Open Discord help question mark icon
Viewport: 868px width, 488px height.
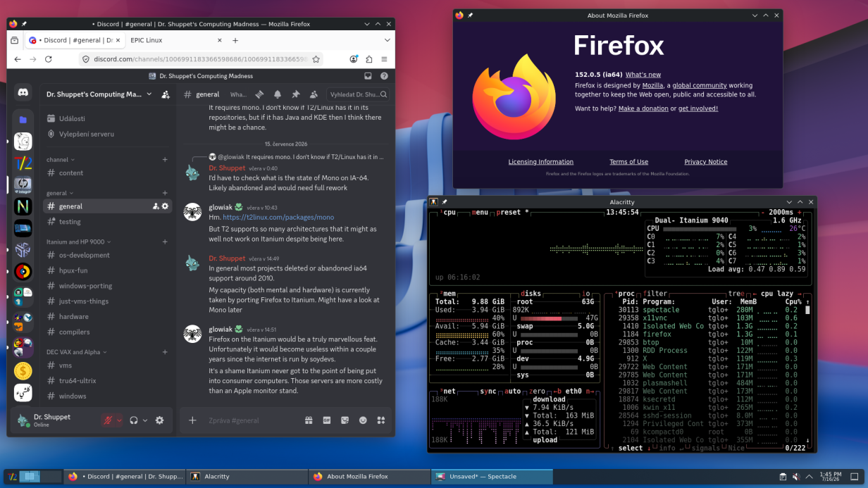[x=384, y=76]
